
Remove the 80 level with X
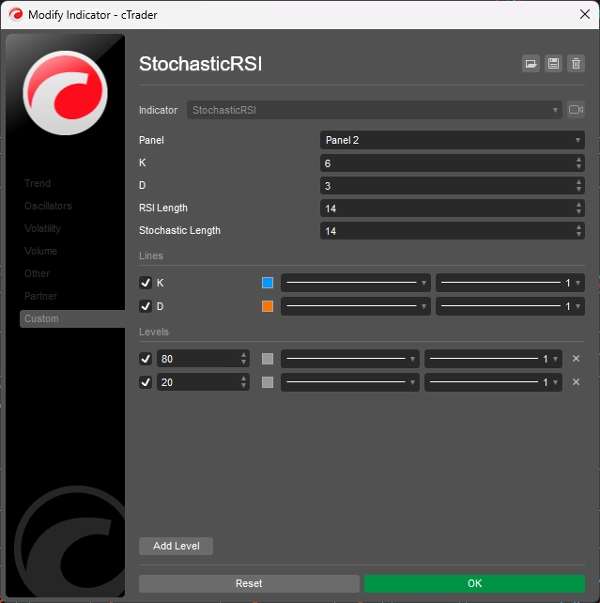575,358
